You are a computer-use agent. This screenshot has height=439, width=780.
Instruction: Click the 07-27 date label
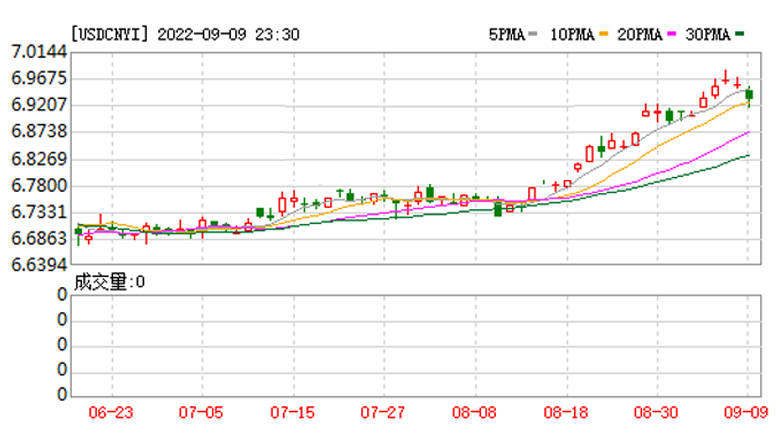click(x=383, y=412)
